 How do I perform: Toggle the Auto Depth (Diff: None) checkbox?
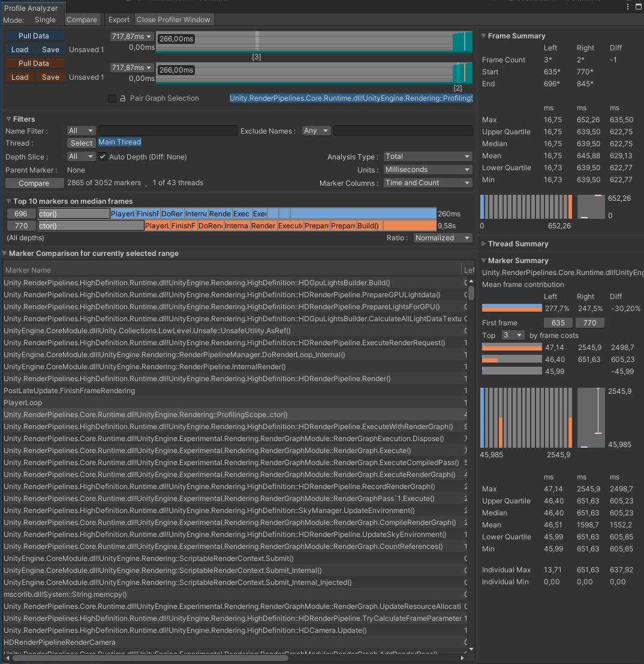point(103,156)
